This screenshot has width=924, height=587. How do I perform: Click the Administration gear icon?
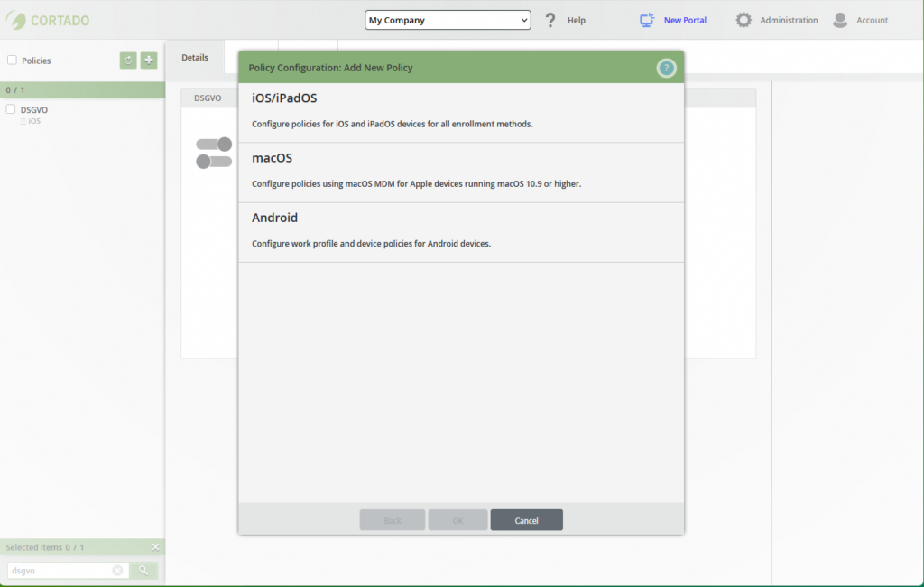[744, 20]
